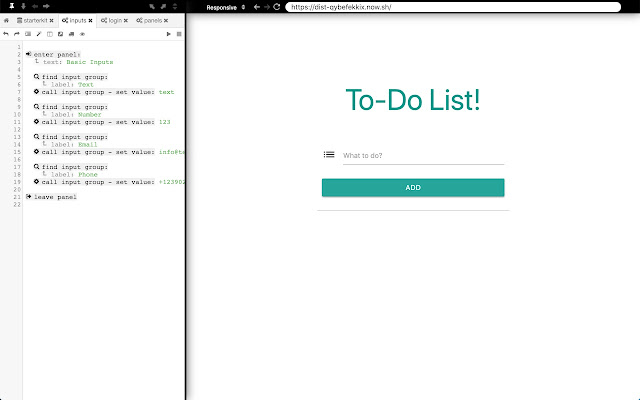Toggle the split columns view icon
The image size is (640, 400).
[x=50, y=34]
